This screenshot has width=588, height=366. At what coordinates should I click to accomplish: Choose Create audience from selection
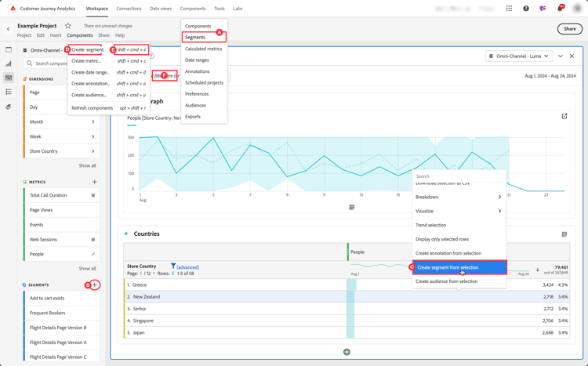pos(447,281)
